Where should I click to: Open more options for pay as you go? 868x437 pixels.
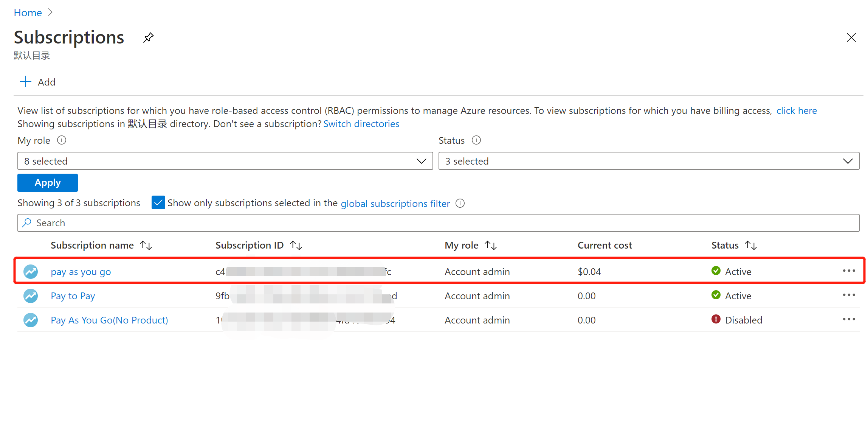(849, 271)
